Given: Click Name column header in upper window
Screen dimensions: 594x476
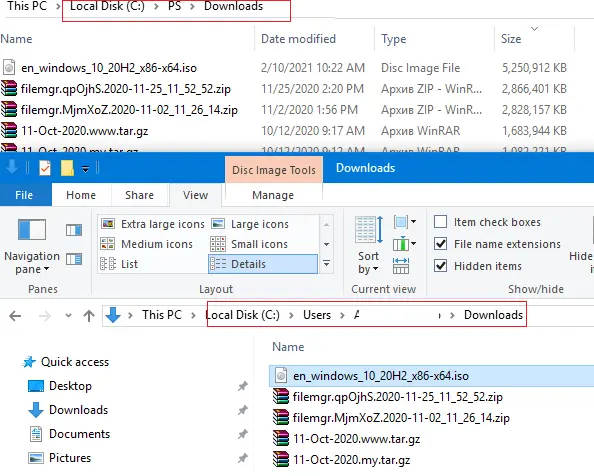Looking at the screenshot, I should pos(16,39).
